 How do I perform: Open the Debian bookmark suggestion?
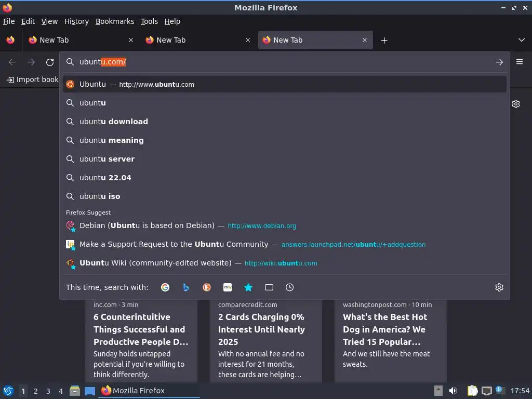(x=284, y=225)
